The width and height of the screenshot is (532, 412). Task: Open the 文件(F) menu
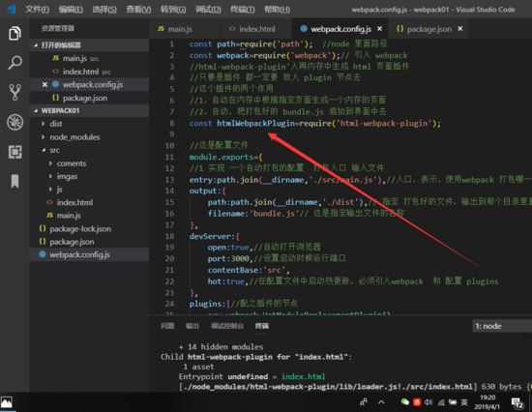[x=37, y=9]
